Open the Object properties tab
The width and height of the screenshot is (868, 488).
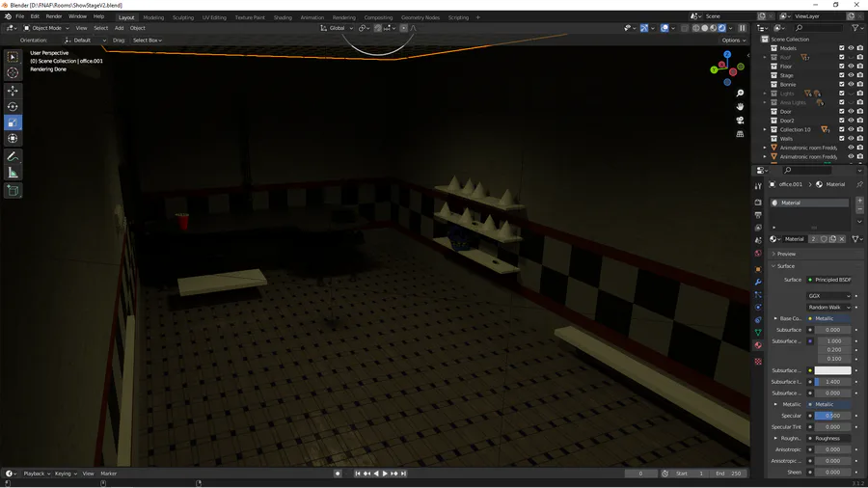coord(758,269)
